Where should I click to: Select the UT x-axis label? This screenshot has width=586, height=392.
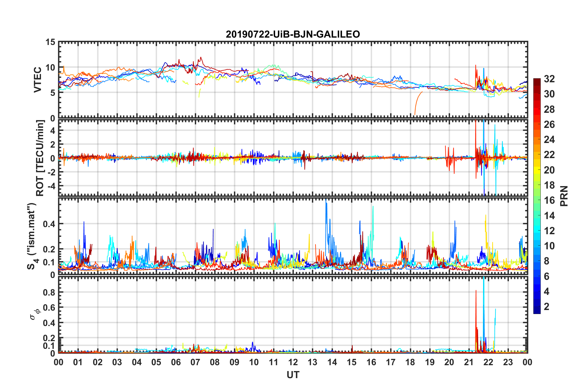pos(293,375)
